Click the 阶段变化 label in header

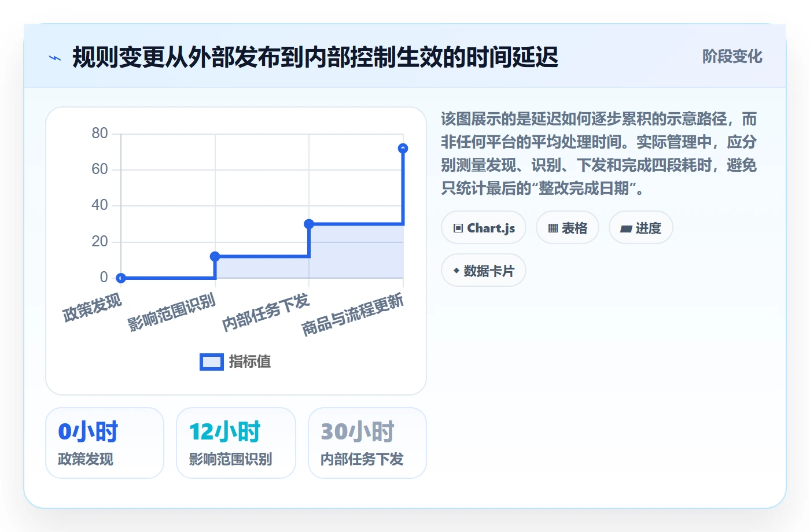point(732,57)
